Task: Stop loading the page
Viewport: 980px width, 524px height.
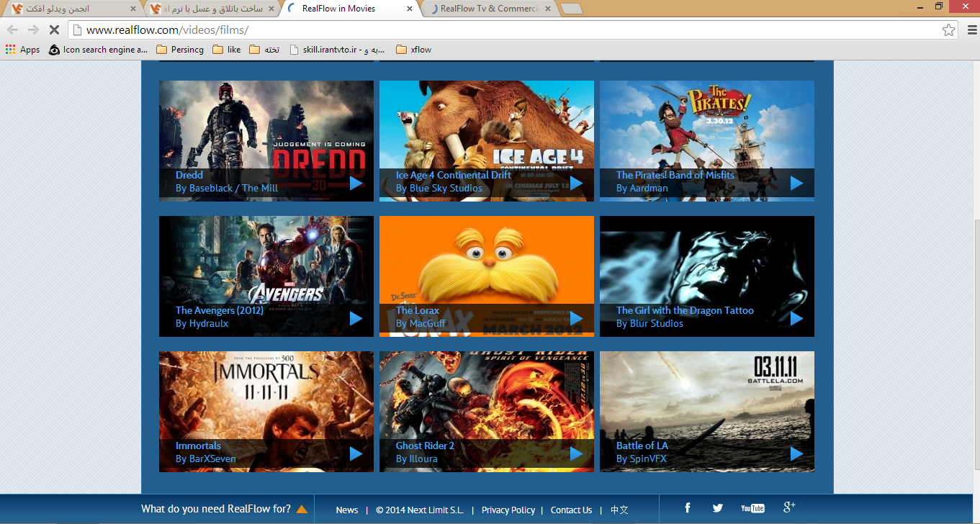Action: pyautogui.click(x=55, y=30)
